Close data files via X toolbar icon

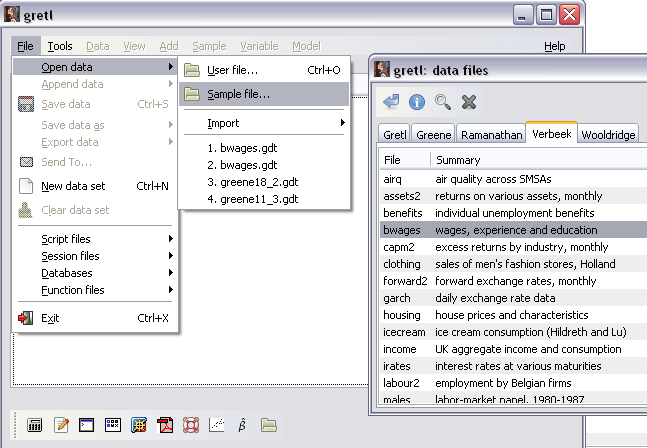click(x=469, y=101)
